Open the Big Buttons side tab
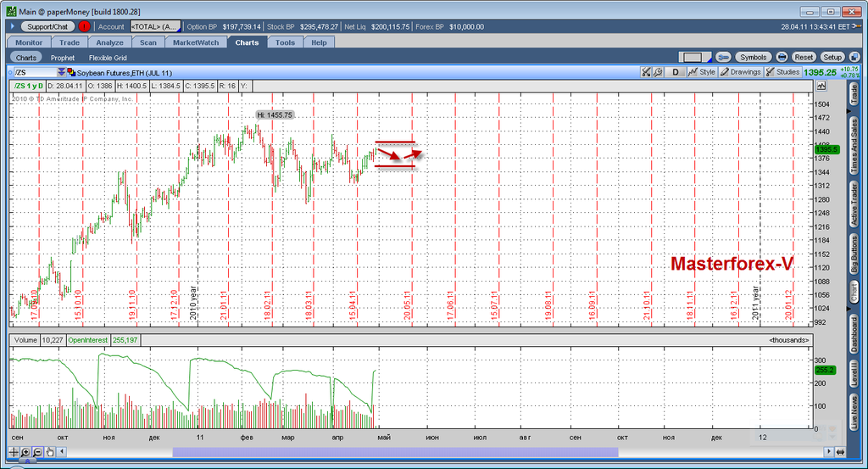Screen dimensions: 868x469 pyautogui.click(x=854, y=253)
